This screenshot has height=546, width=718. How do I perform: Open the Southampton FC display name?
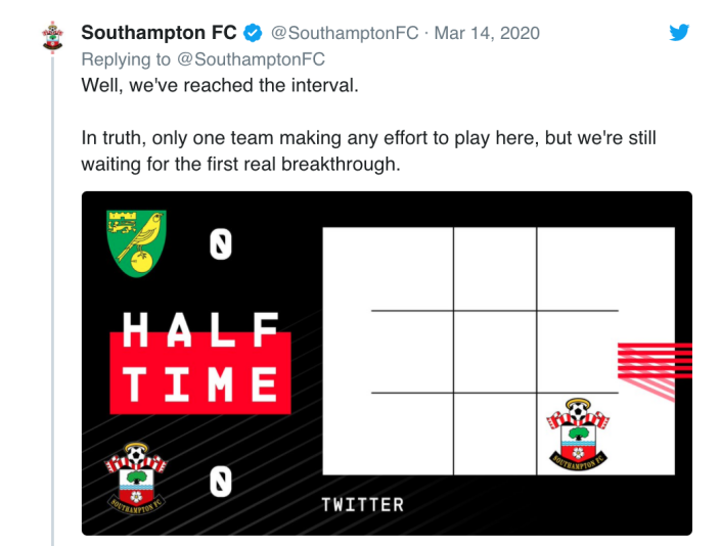(x=159, y=33)
